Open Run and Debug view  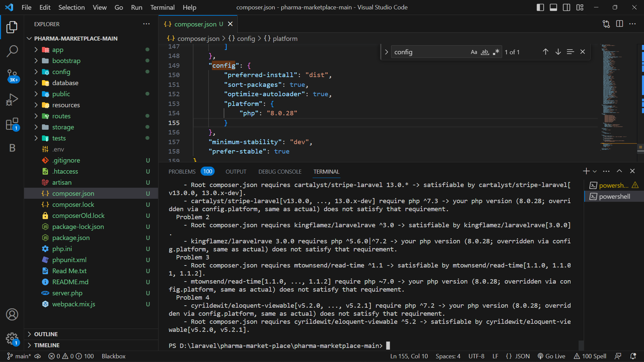pyautogui.click(x=12, y=100)
